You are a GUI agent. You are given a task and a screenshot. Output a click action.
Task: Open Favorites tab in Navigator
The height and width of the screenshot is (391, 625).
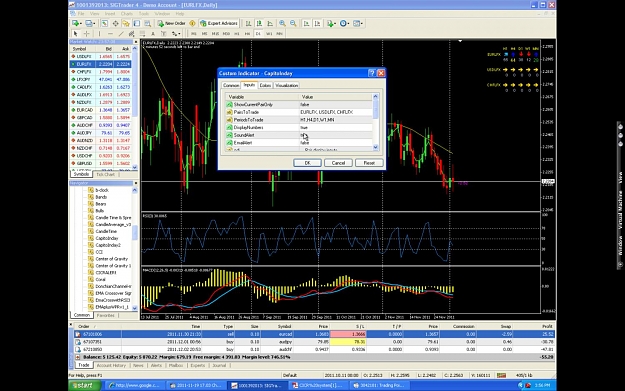[x=106, y=315]
